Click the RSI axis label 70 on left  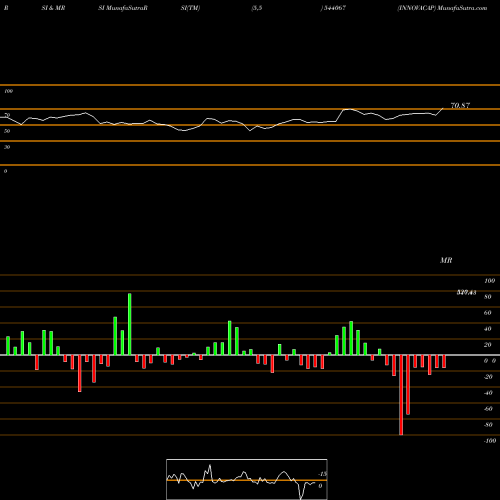7,115
